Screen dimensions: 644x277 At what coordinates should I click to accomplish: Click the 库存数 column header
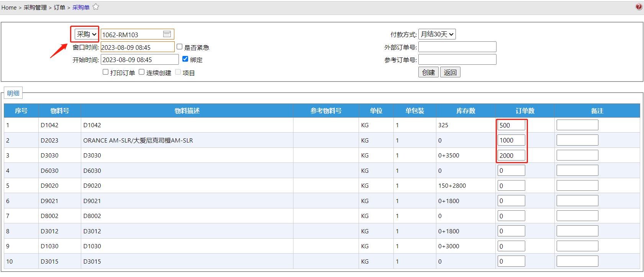point(465,111)
